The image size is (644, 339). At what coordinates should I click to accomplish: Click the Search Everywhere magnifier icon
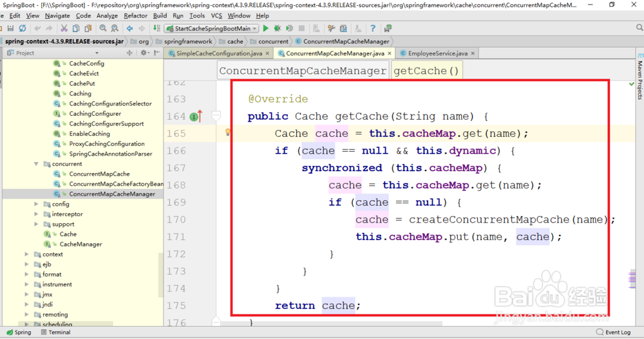639,28
